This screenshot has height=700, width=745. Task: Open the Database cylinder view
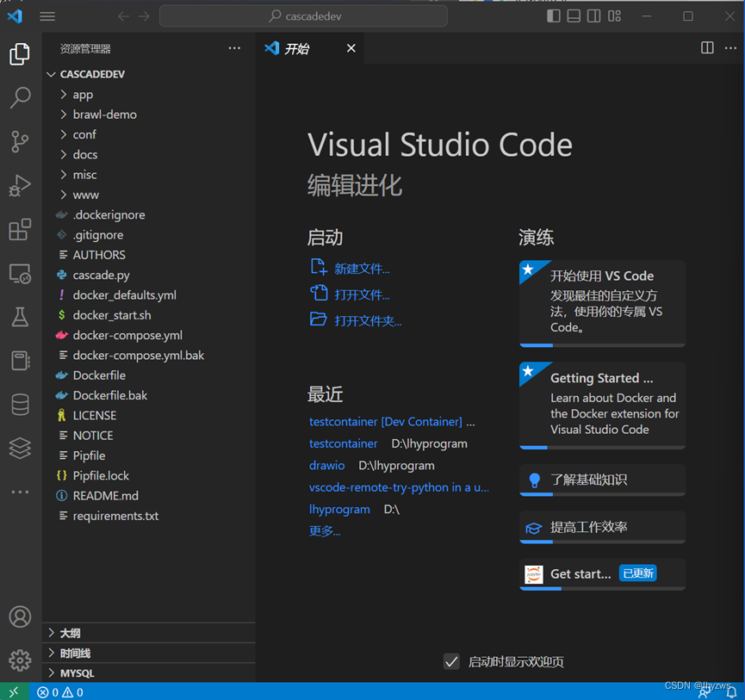[20, 405]
